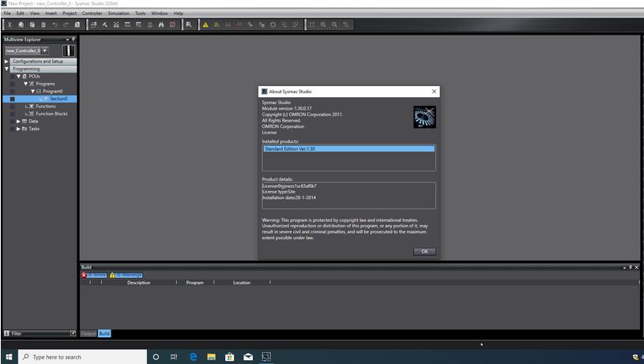Click the toolbar icon left of Zoom In
This screenshot has height=364, width=644.
coord(312,24)
